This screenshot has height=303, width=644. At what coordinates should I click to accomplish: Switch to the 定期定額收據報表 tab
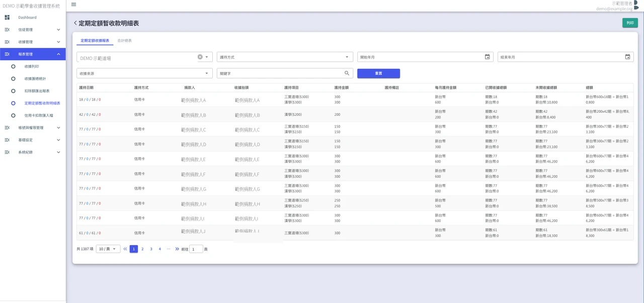tap(95, 41)
